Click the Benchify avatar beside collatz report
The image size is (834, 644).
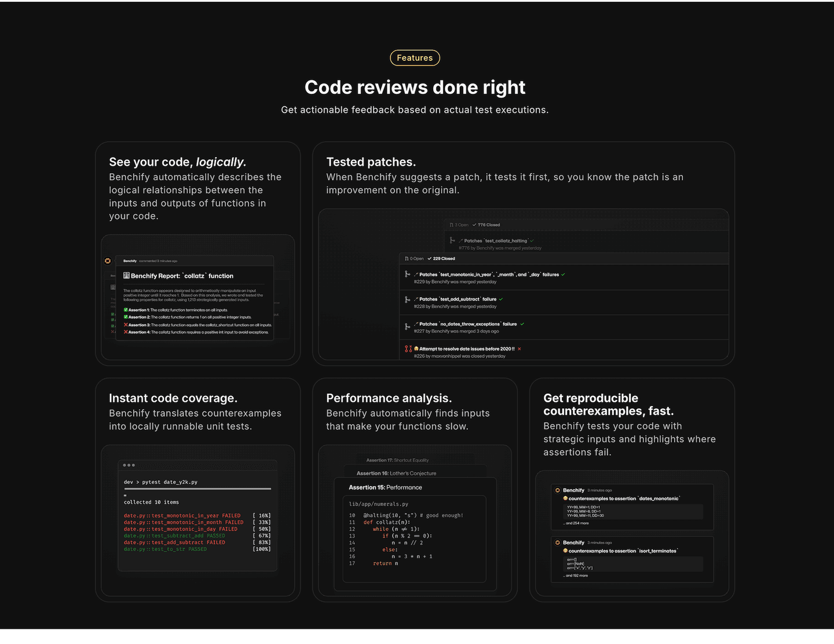108,261
